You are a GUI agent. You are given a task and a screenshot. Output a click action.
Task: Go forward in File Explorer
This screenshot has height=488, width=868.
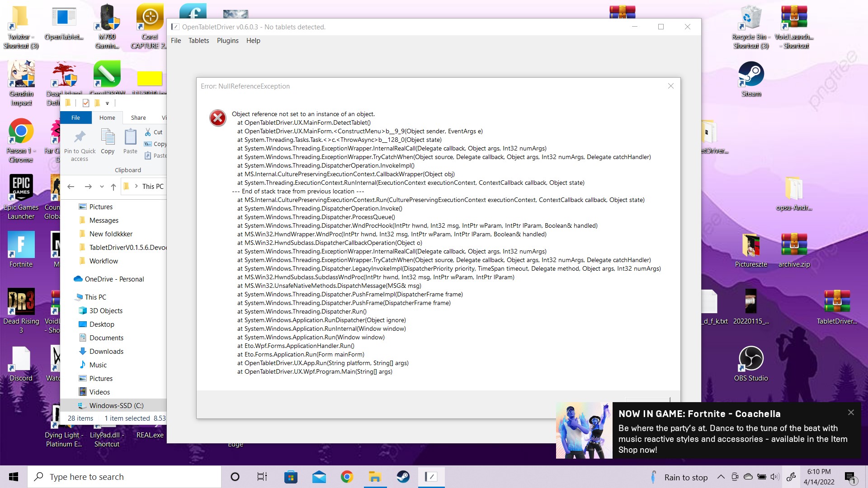(x=88, y=187)
